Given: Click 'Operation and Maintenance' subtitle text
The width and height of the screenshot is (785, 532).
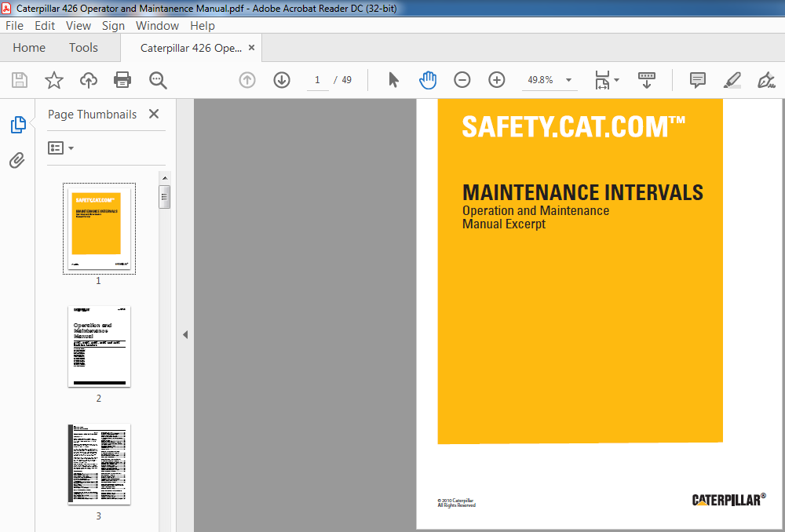Looking at the screenshot, I should pos(535,211).
